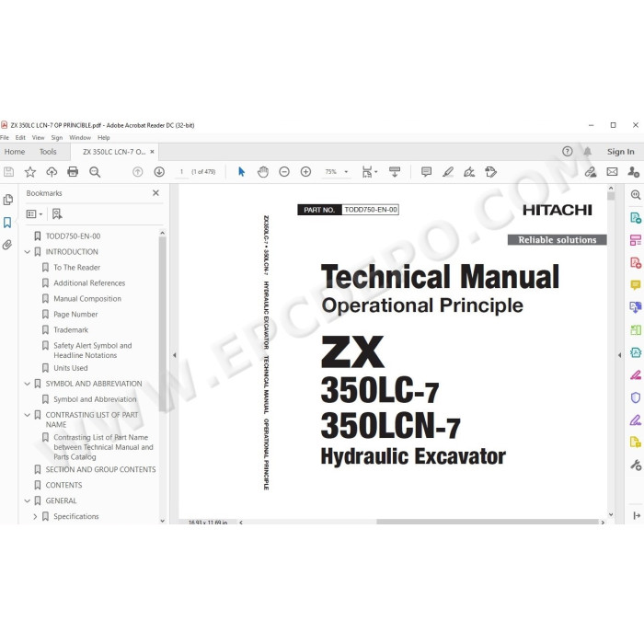Collapse the GENERAL bookmark section

tap(27, 500)
